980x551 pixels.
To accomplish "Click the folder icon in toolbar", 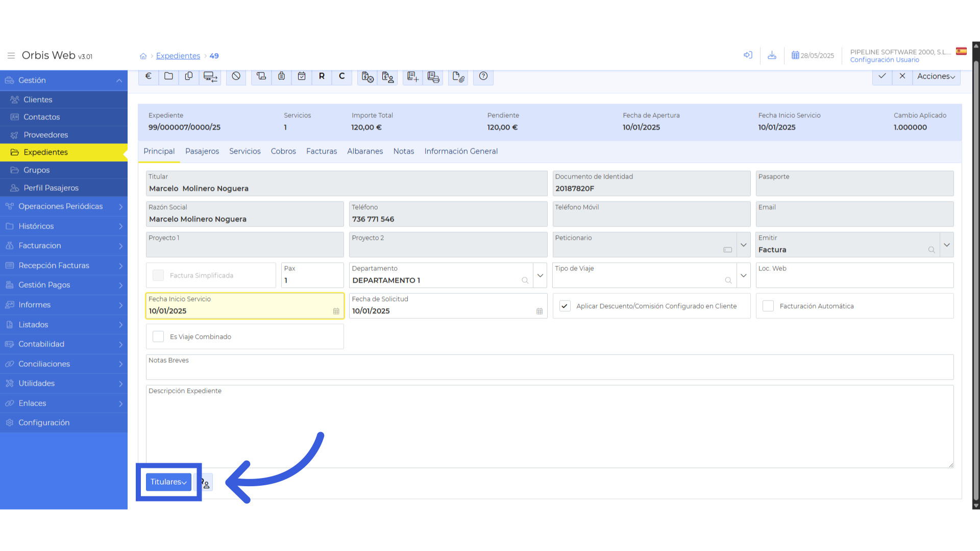I will tap(168, 77).
